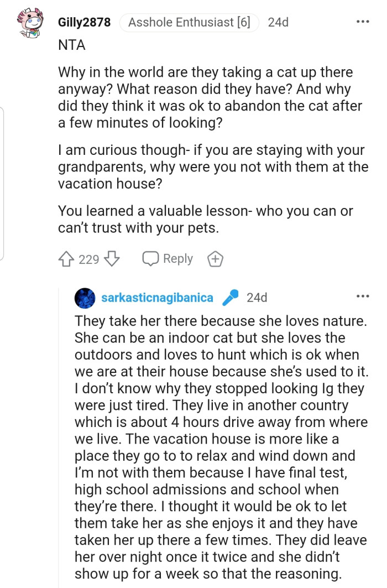Open sarkasticnagibanica's user profile link
Image resolution: width=387 pixels, height=588 pixels.
coord(157,298)
